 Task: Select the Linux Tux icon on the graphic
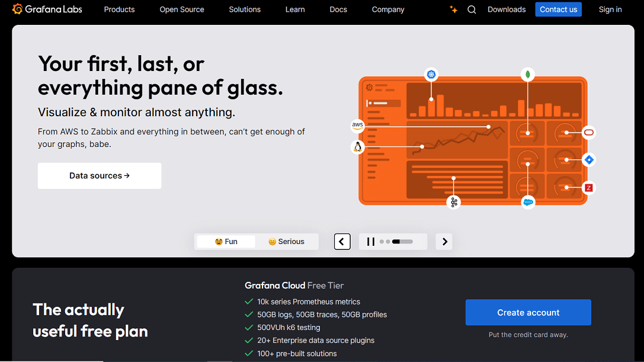point(357,146)
